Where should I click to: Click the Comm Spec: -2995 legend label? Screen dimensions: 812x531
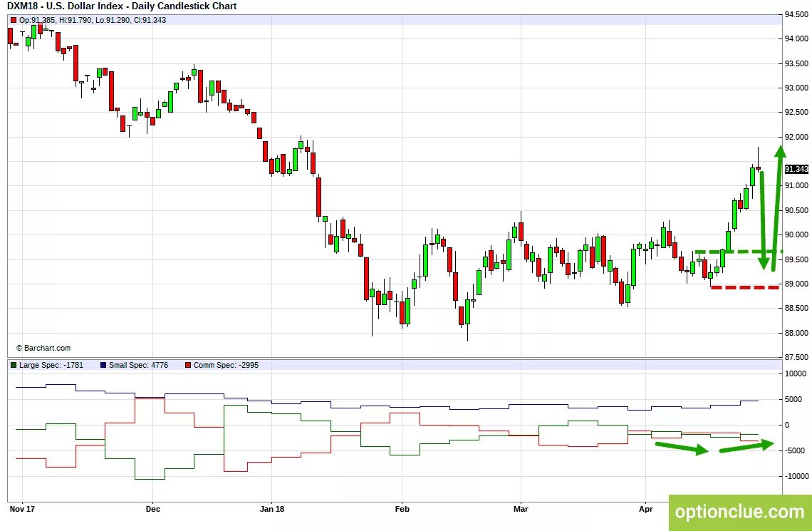226,365
